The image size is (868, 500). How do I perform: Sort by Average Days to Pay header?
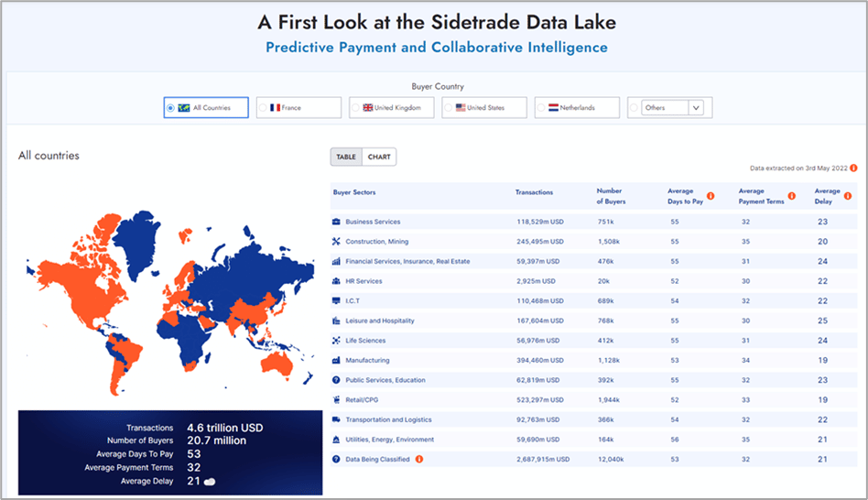(685, 196)
